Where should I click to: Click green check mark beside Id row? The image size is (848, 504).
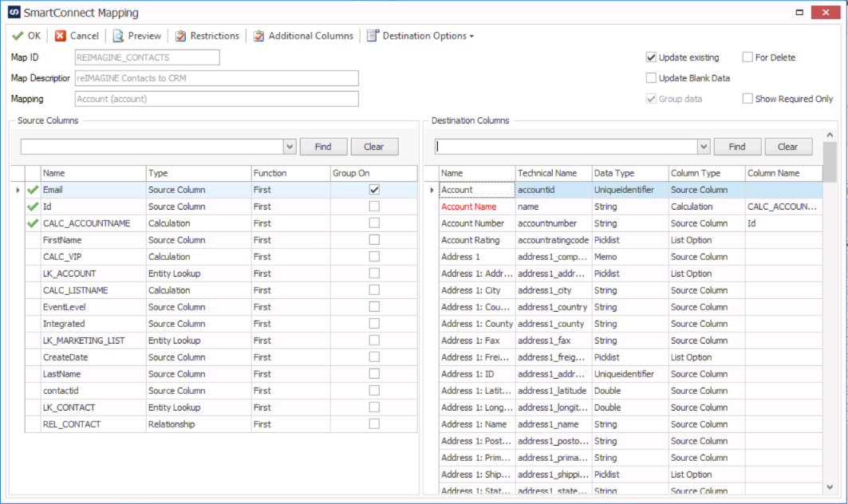point(33,207)
